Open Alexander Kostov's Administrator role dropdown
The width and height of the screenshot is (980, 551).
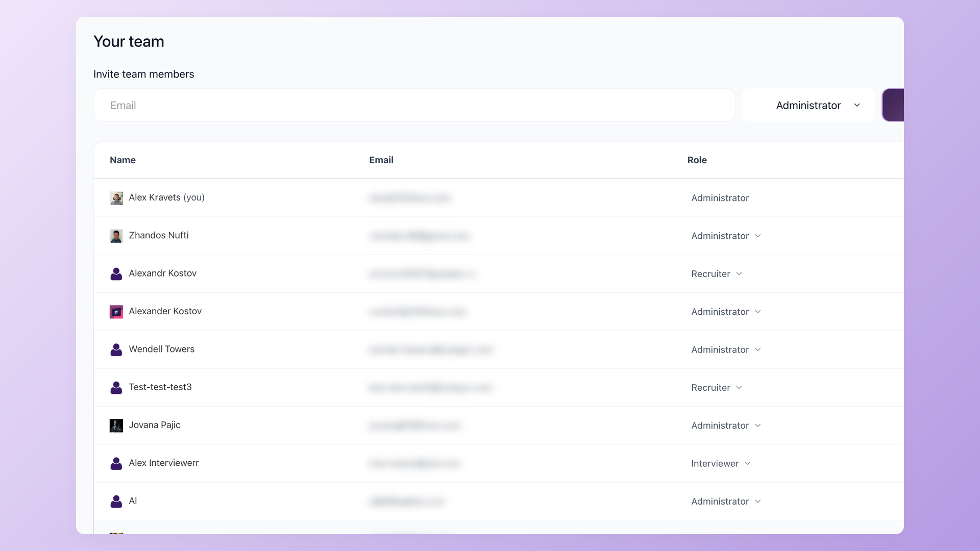pos(726,312)
